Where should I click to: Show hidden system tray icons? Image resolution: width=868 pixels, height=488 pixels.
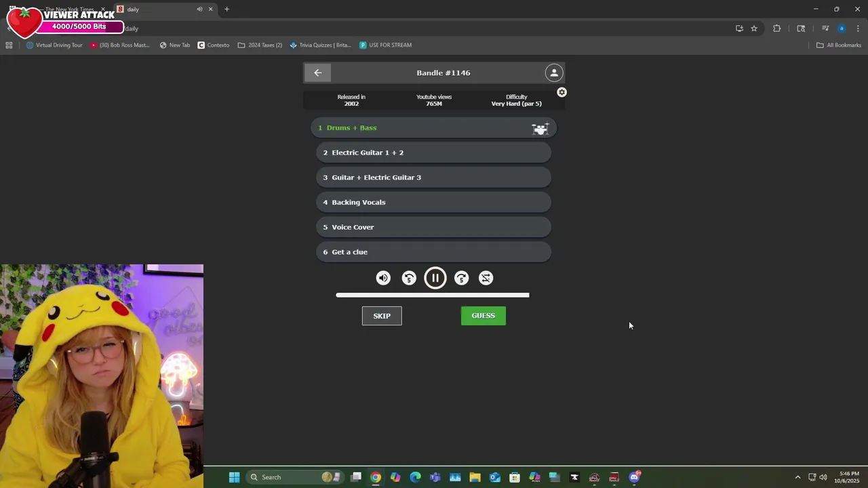click(x=797, y=477)
